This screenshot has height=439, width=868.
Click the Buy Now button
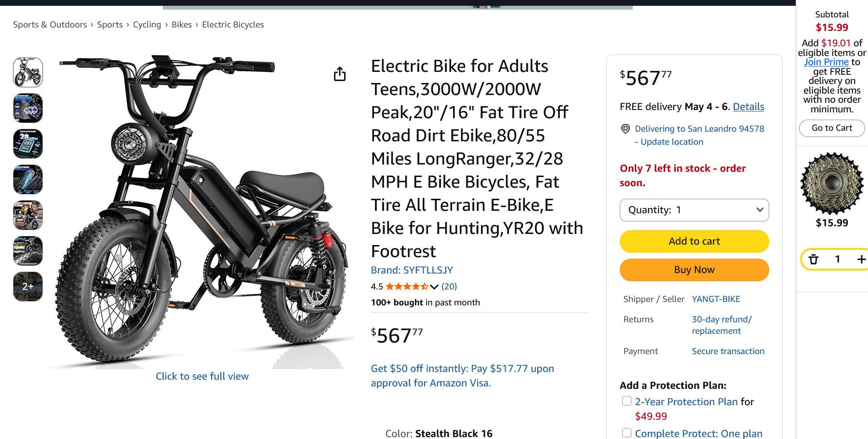pos(694,270)
